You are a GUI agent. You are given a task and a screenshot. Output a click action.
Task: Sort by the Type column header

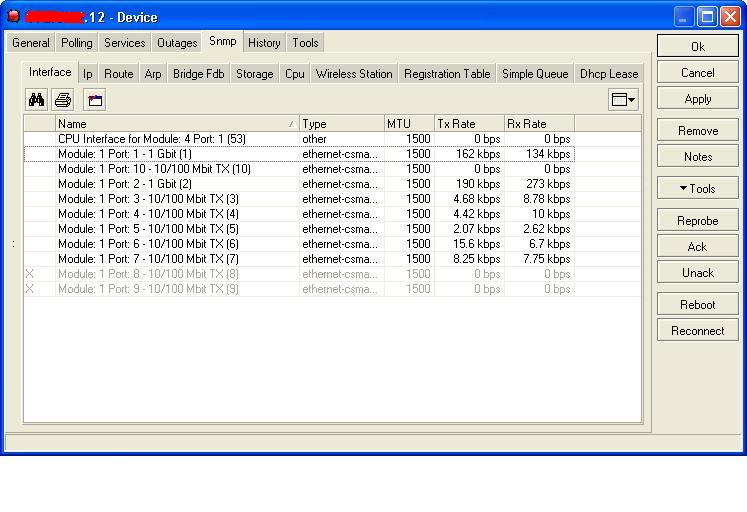342,124
